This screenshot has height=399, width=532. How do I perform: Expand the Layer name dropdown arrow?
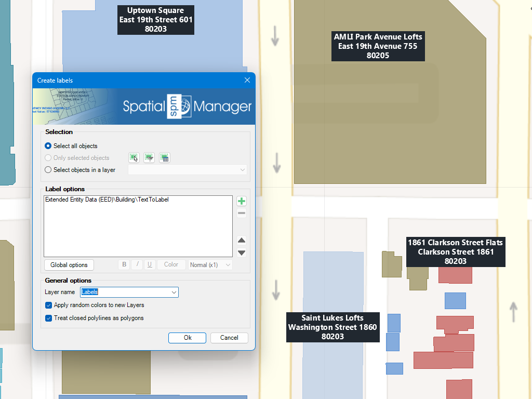click(x=174, y=292)
